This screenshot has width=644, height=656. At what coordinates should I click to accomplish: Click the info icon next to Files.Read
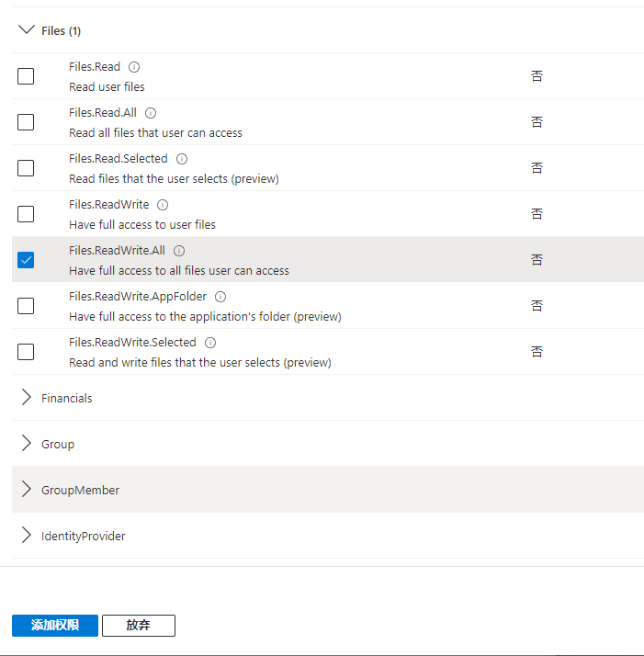click(134, 67)
